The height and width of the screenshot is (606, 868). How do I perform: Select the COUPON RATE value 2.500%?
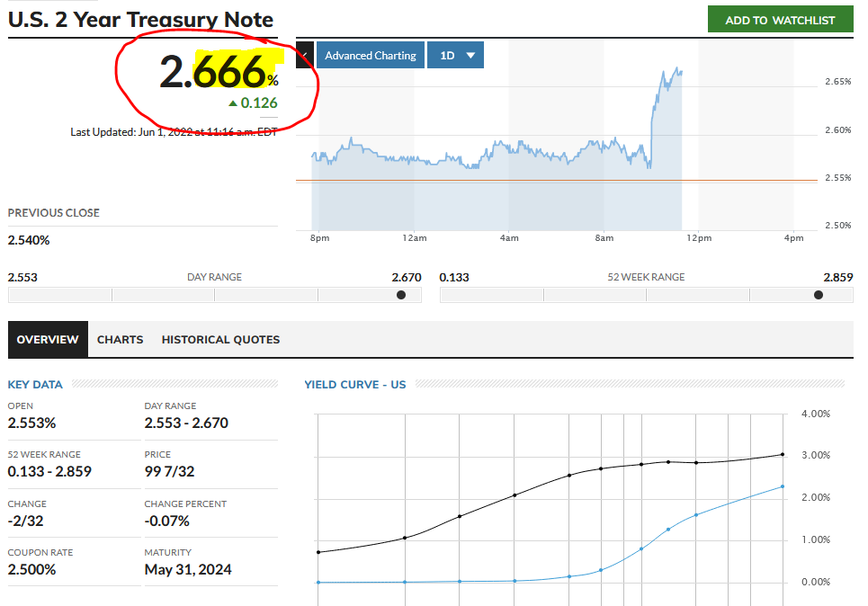click(x=32, y=569)
